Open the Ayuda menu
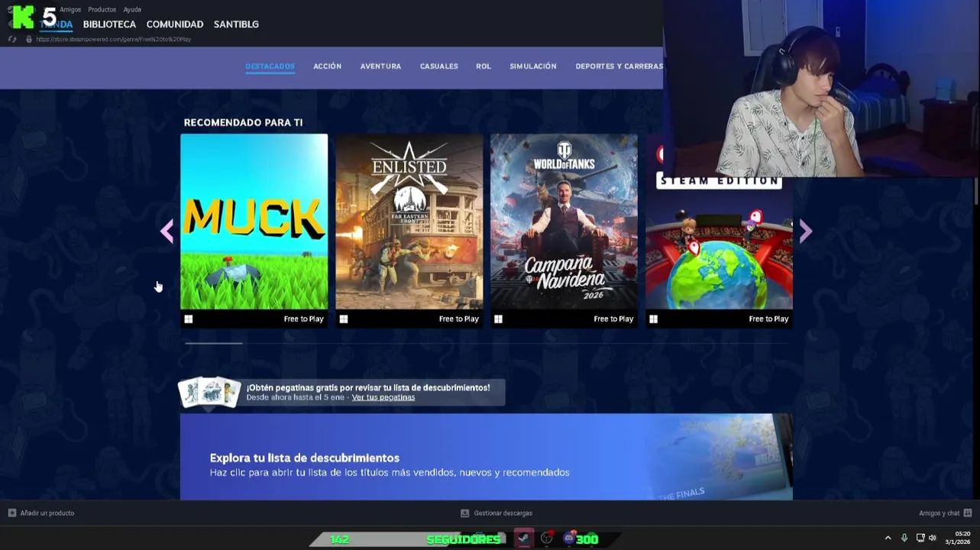Viewport: 980px width, 550px height. click(x=132, y=10)
